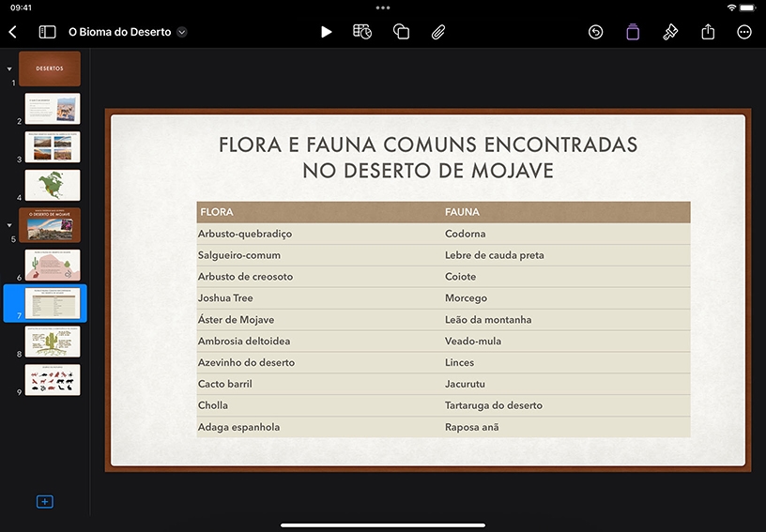Select the Tartaruga do deserto cell

(567, 405)
